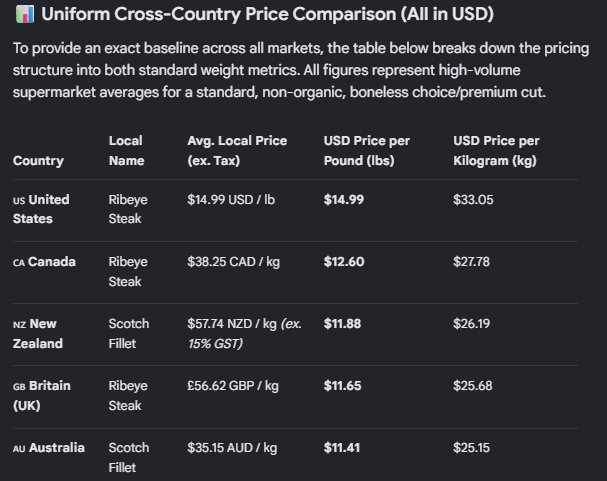Click USD Price per Kilogram header
The height and width of the screenshot is (481, 607).
pyautogui.click(x=496, y=151)
